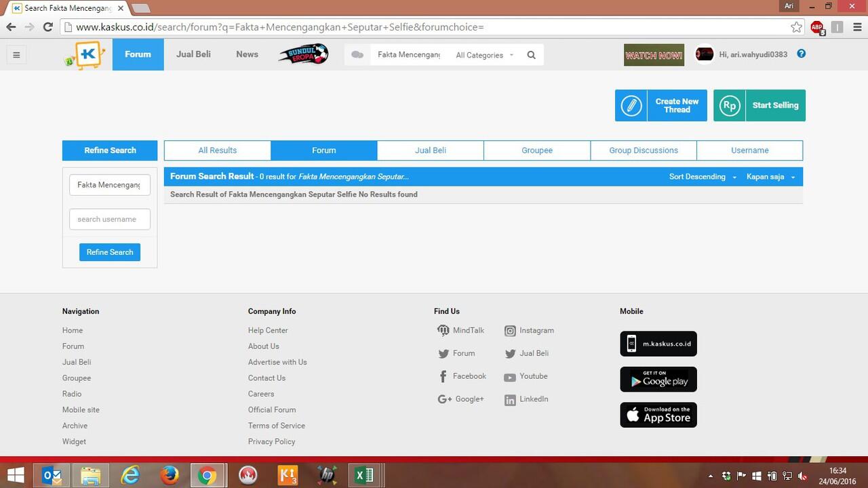Open the Privacy Policy link

point(271,442)
